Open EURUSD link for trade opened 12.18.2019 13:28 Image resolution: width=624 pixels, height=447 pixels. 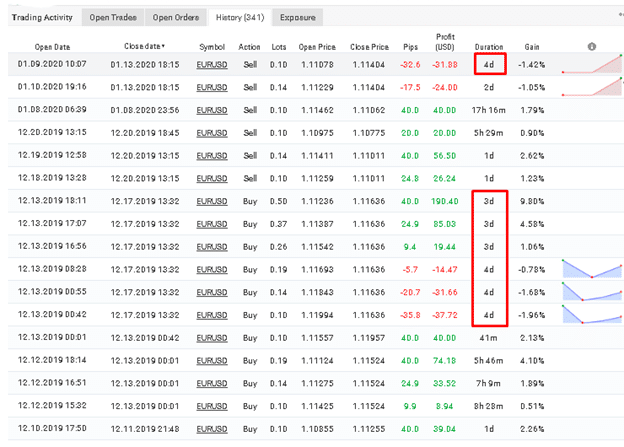212,178
